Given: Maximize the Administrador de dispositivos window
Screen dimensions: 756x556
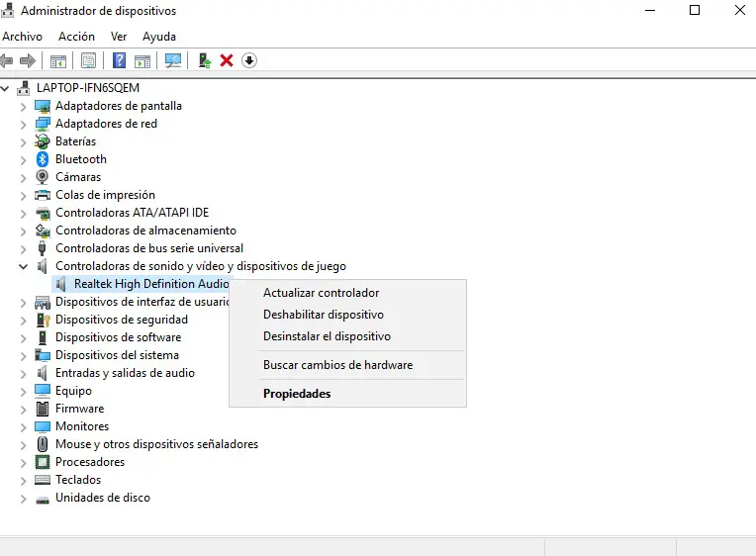Looking at the screenshot, I should (x=695, y=10).
